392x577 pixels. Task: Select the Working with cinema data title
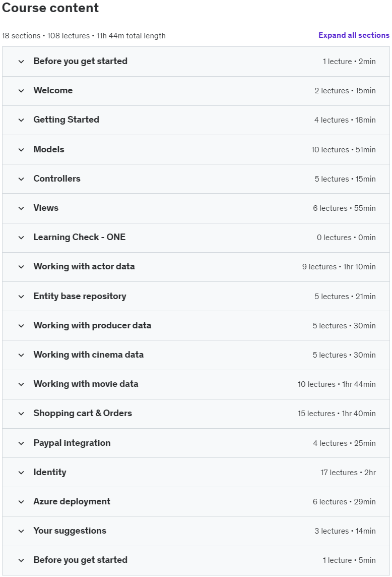[x=89, y=355]
